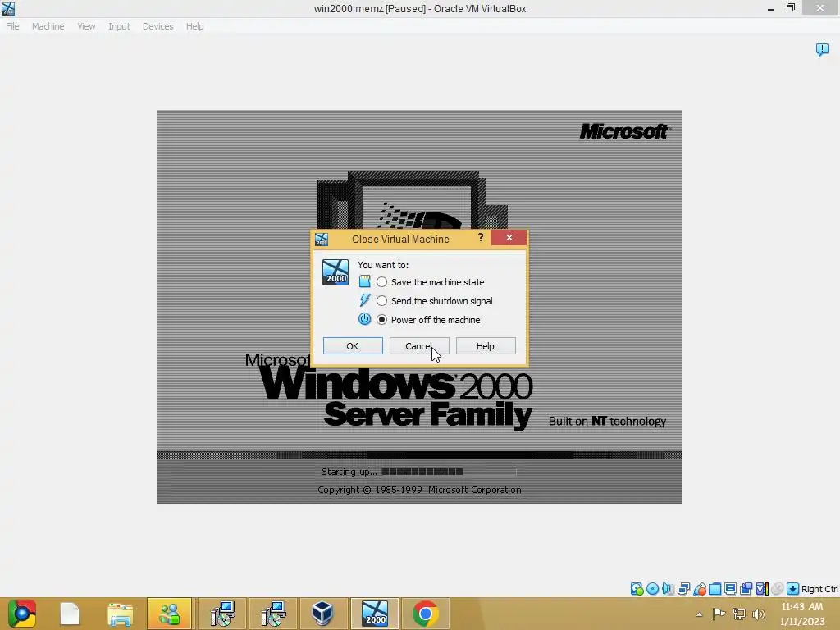840x630 pixels.
Task: Click shared folders status icon
Action: point(714,589)
